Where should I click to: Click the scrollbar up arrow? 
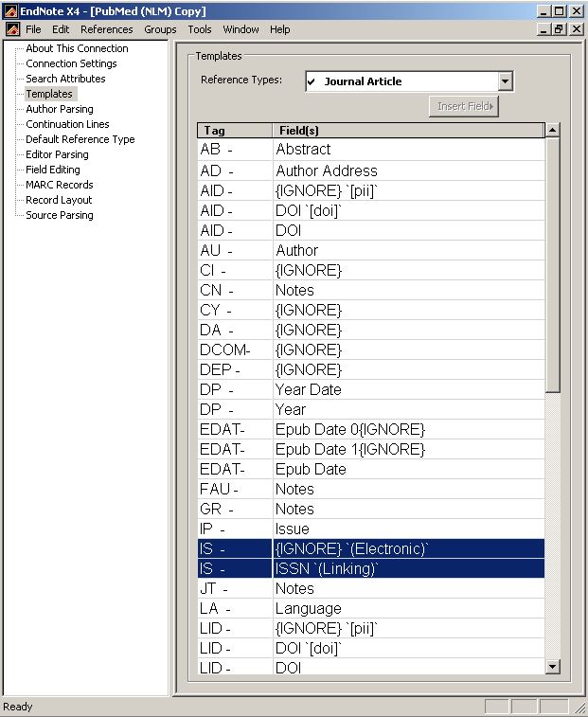552,130
